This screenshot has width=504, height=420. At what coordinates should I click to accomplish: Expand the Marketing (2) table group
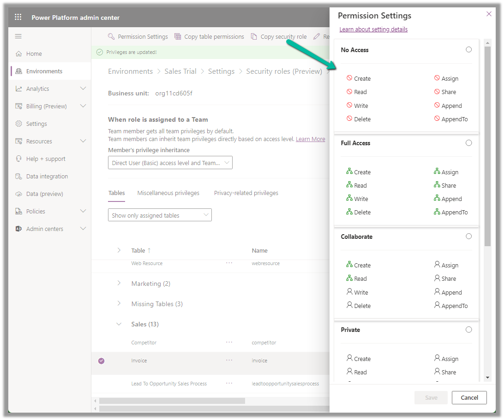pyautogui.click(x=119, y=284)
